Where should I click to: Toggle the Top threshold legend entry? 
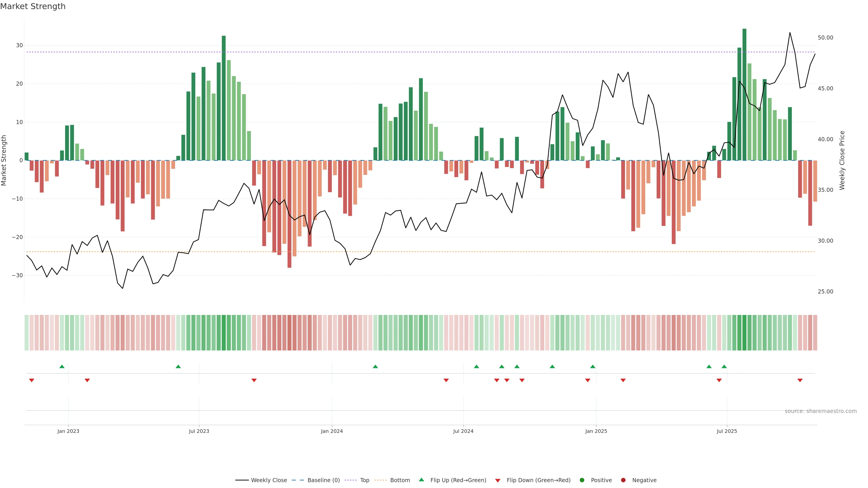click(x=364, y=480)
